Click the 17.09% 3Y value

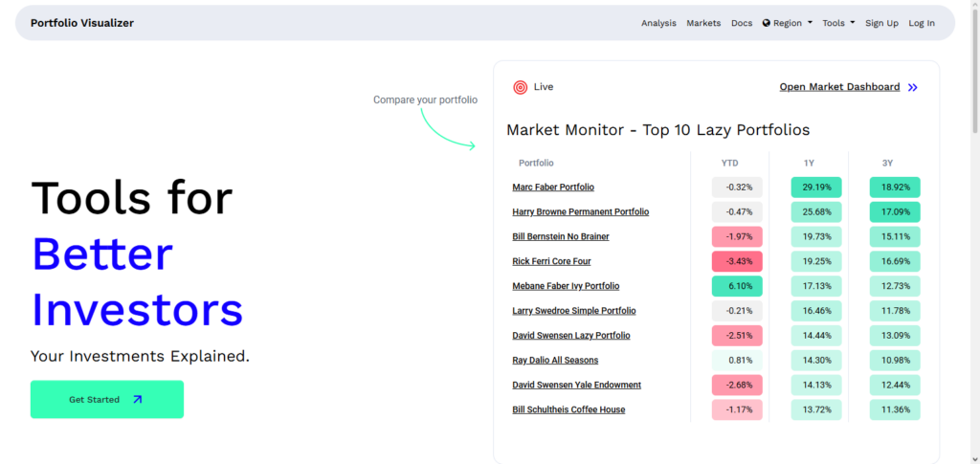(895, 211)
